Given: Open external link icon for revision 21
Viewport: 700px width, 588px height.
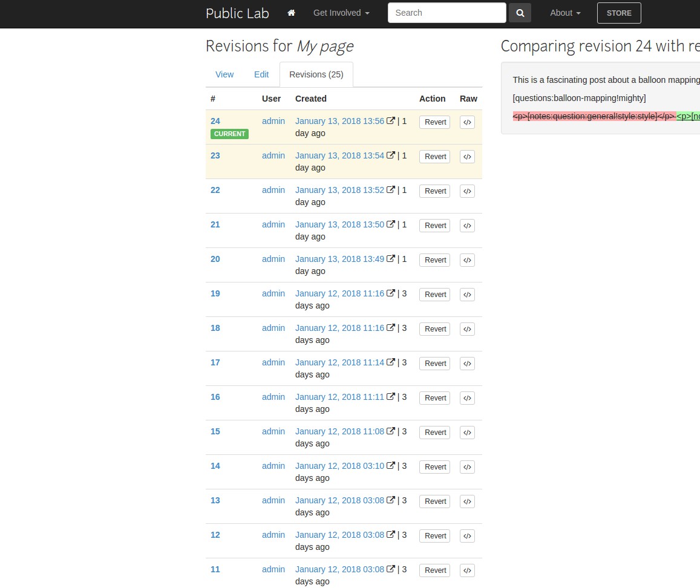Looking at the screenshot, I should pos(391,224).
